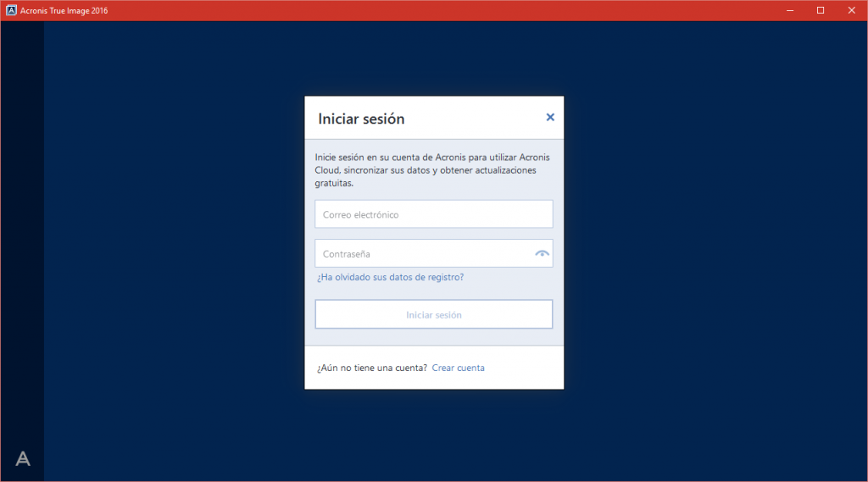Minimize the Acronis True Image window

(x=790, y=10)
